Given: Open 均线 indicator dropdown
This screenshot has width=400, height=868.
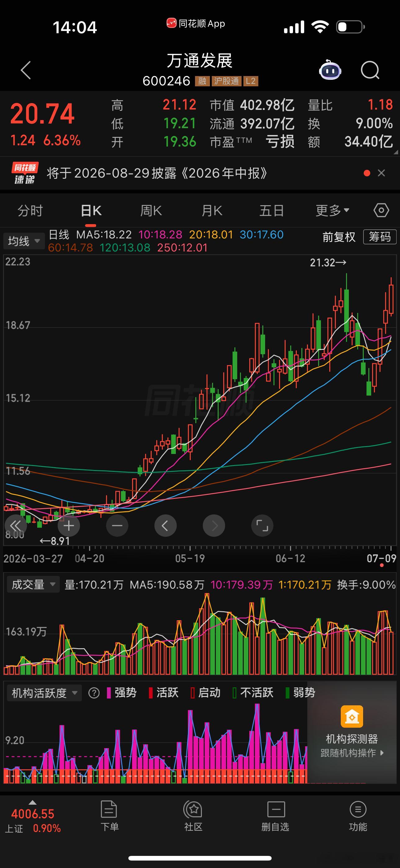Looking at the screenshot, I should [x=24, y=241].
